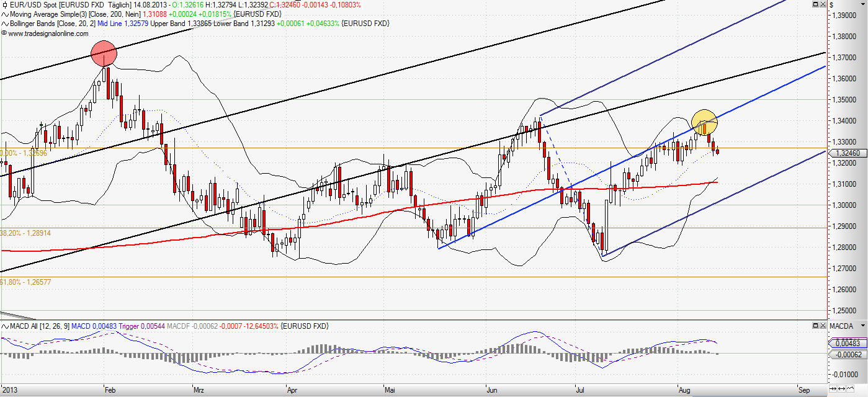This screenshot has height=397, width=868.
Task: Click the Moving Average Simple line icon
Action: pyautogui.click(x=4, y=14)
